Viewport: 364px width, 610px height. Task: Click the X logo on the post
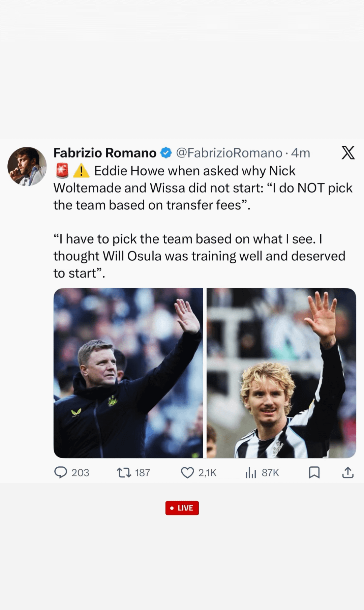(348, 153)
